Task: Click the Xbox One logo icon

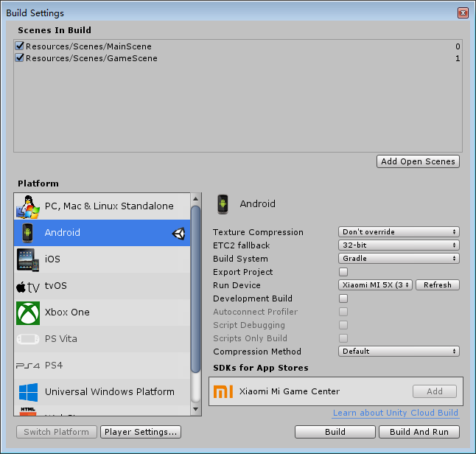Action: click(28, 313)
